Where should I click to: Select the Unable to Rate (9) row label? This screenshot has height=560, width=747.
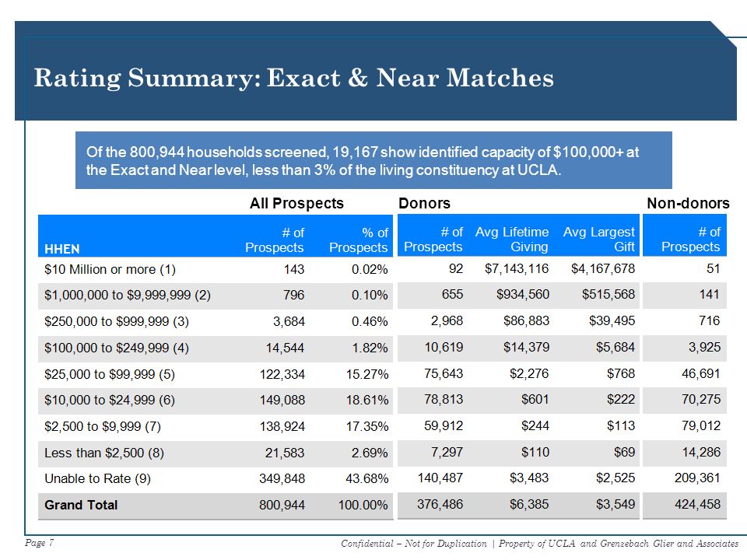click(x=98, y=478)
